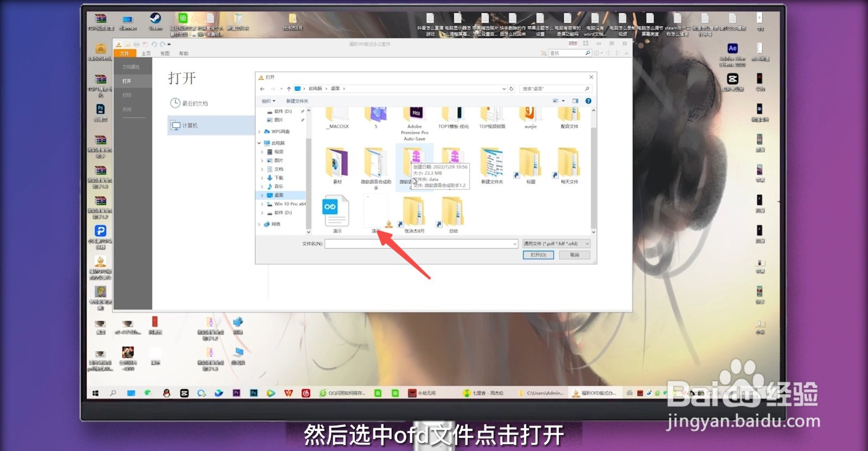Image resolution: width=868 pixels, height=451 pixels.
Task: Open Photoshop from the taskbar
Action: (254, 393)
